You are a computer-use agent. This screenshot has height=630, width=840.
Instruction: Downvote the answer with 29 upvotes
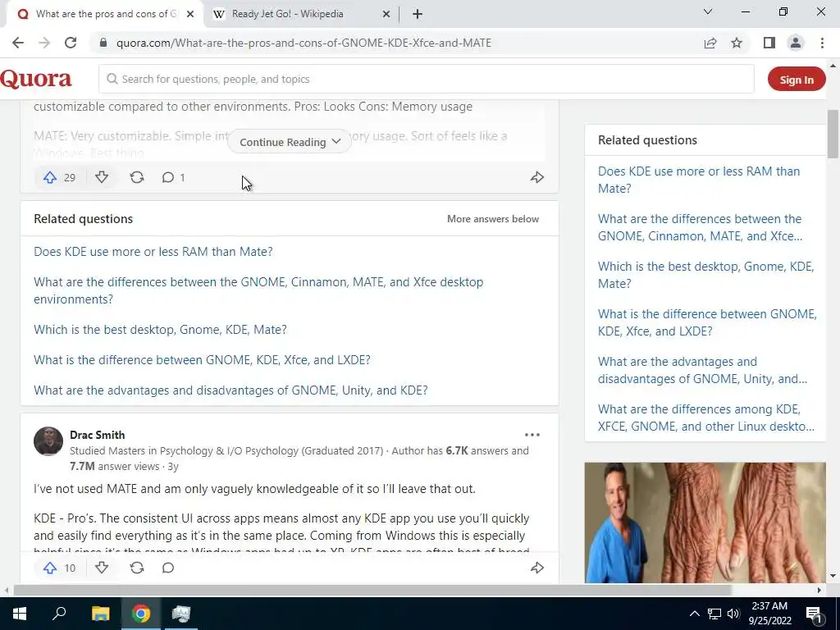102,177
